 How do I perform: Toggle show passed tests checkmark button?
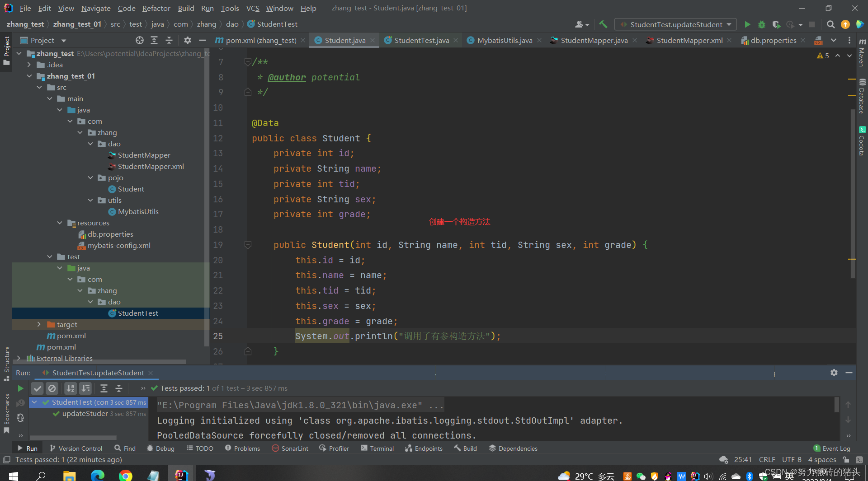click(x=38, y=388)
